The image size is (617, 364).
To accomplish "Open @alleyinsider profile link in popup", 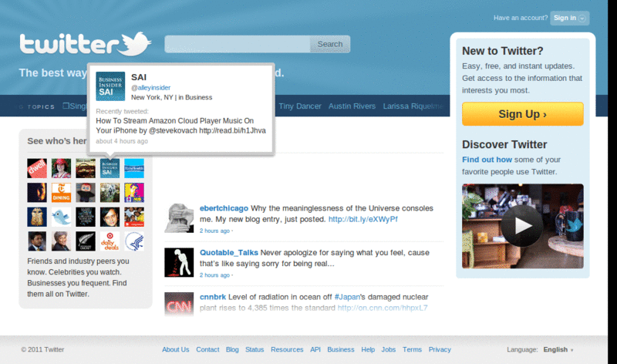I will coord(150,88).
